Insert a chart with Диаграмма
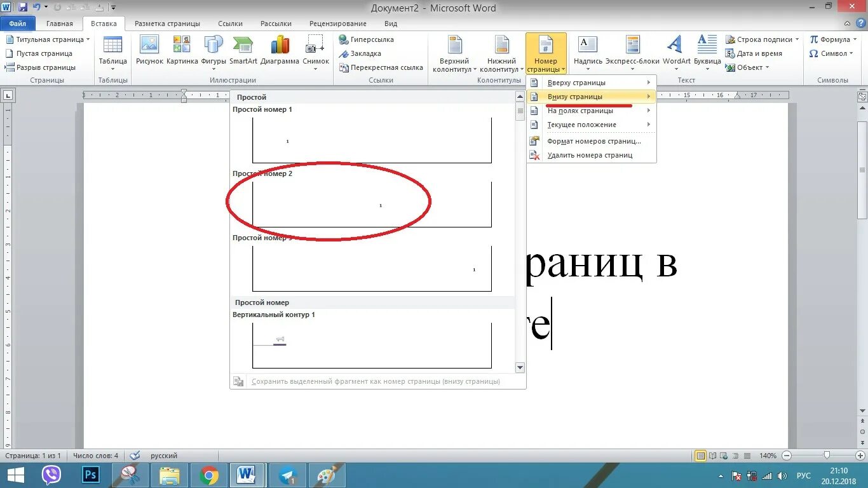Viewport: 868px width, 488px height. [x=280, y=51]
